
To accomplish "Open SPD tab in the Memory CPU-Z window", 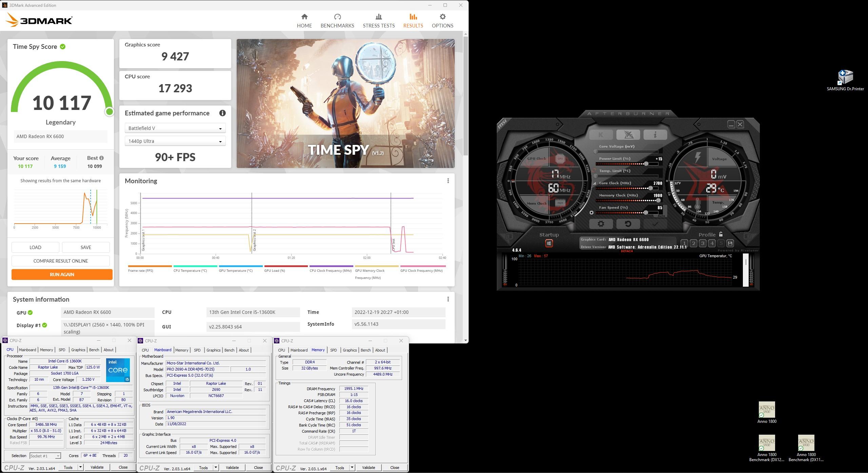I will 334,350.
